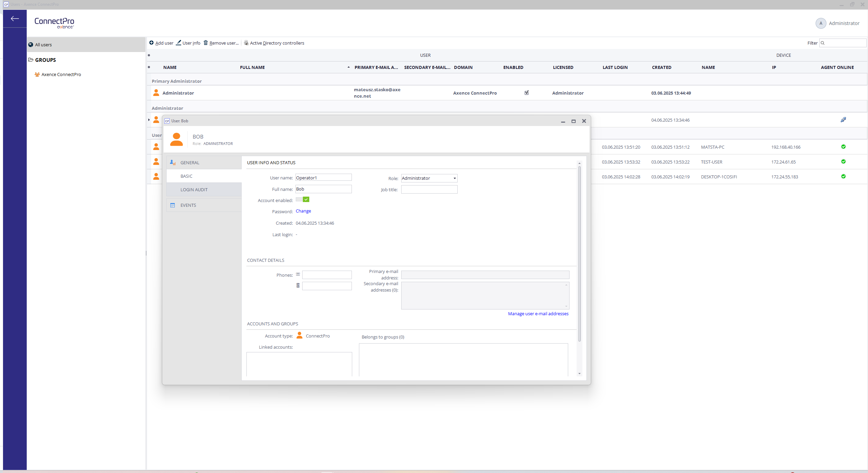The height and width of the screenshot is (473, 868).
Task: Click the ConnectPro Axence logo
Action: tap(54, 23)
